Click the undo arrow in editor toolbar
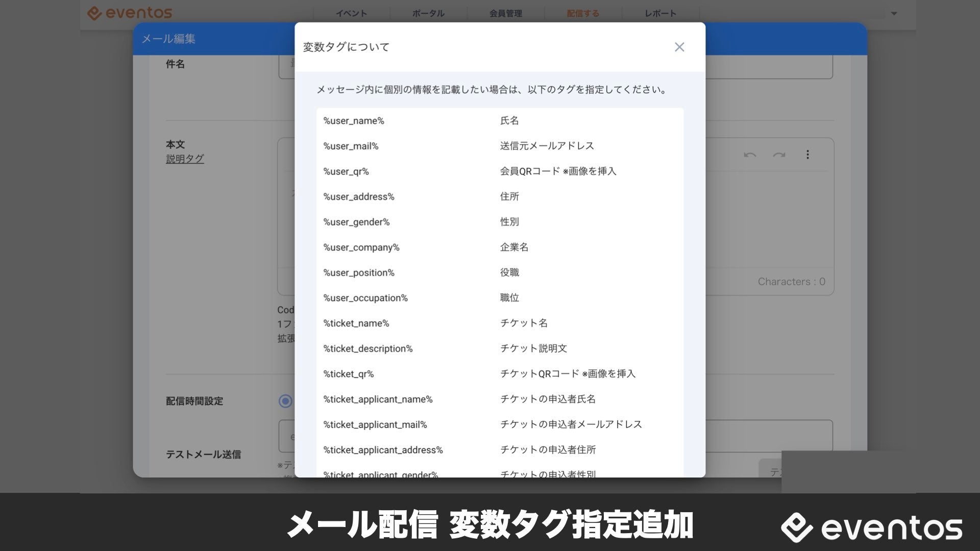The height and width of the screenshot is (551, 980). pyautogui.click(x=749, y=155)
